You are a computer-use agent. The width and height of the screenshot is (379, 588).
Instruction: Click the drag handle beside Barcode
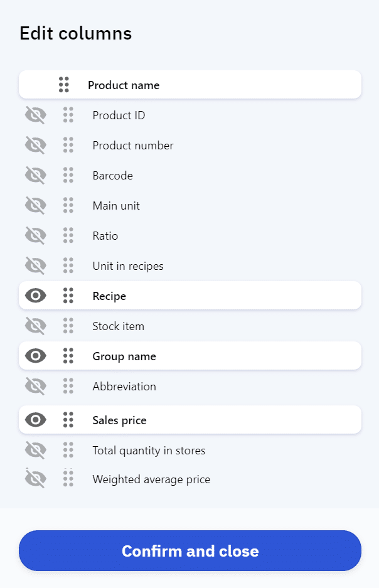(x=68, y=176)
